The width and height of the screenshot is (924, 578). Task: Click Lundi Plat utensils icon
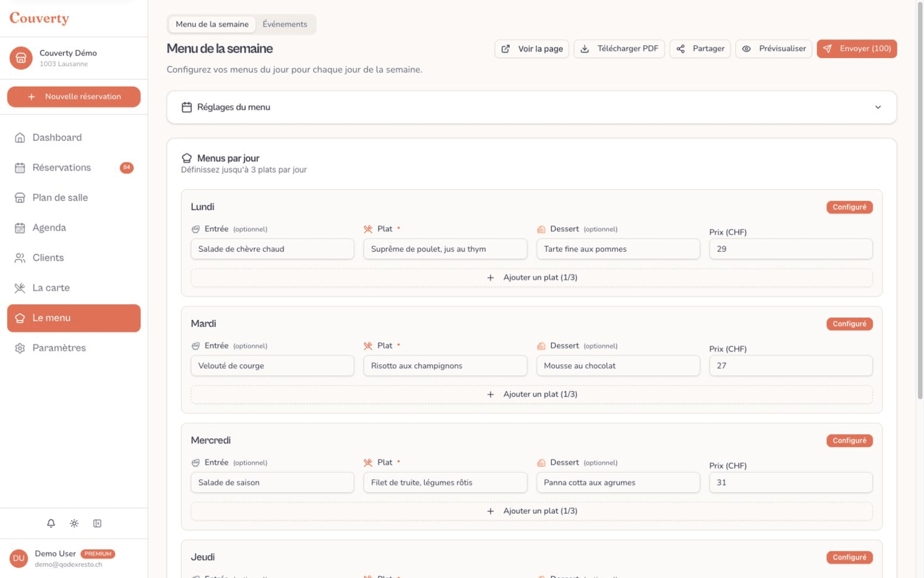coord(368,229)
